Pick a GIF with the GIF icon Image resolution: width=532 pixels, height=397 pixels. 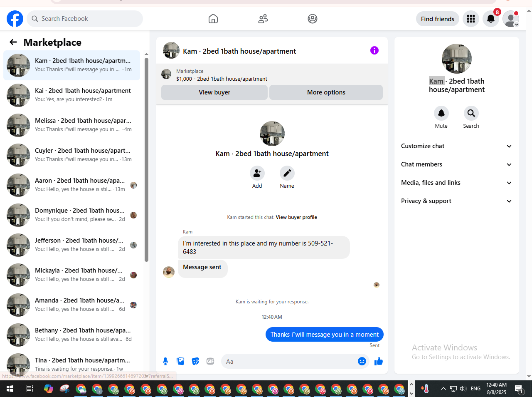pos(210,361)
